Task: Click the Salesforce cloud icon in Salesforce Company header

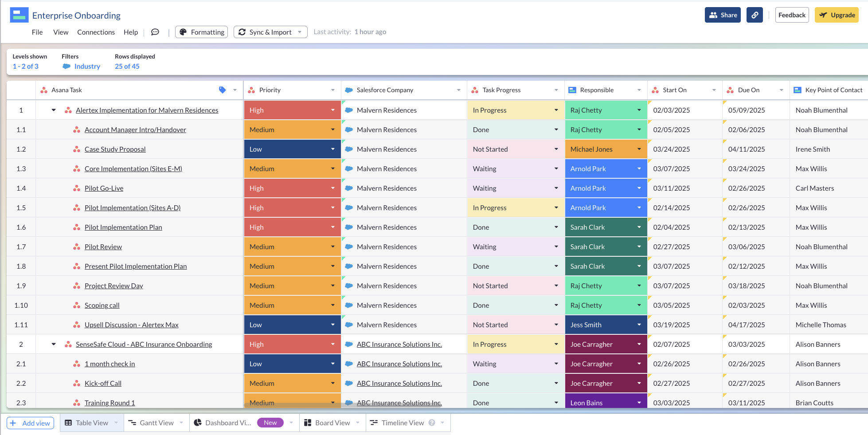Action: (x=349, y=90)
